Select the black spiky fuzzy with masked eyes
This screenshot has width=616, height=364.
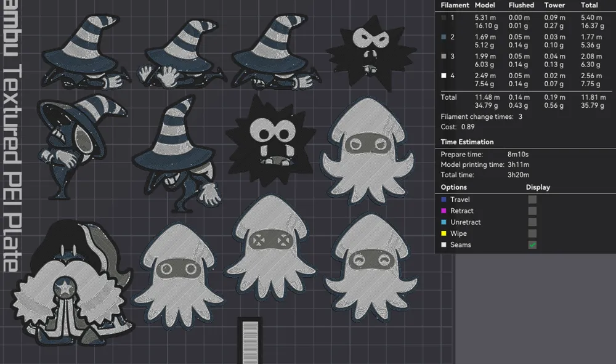click(x=371, y=51)
